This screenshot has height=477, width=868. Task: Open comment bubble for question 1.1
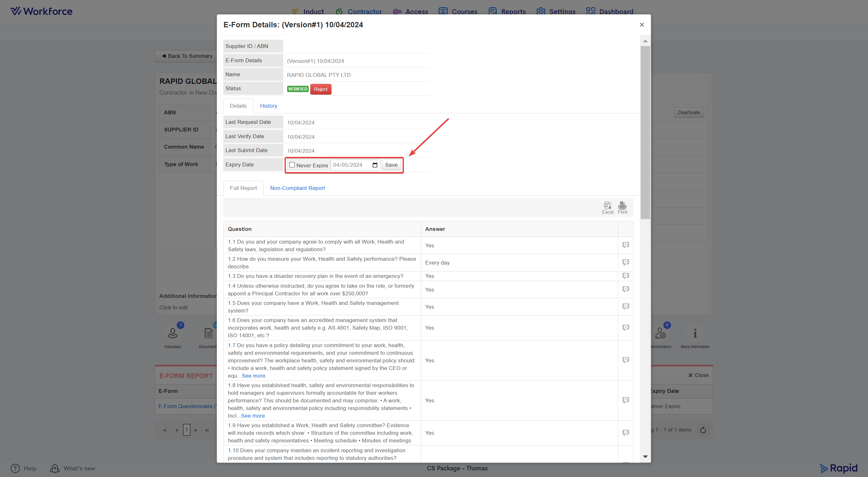point(625,245)
